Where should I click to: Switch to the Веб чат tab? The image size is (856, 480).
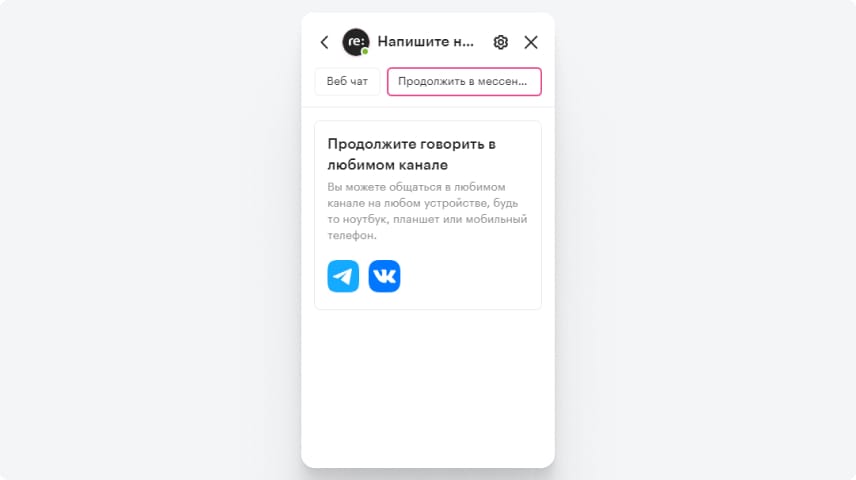pos(347,81)
